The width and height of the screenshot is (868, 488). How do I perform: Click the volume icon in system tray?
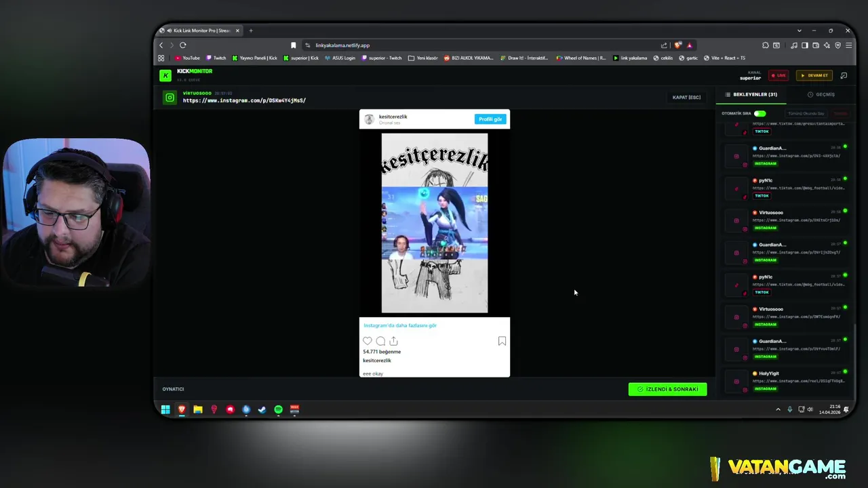810,409
